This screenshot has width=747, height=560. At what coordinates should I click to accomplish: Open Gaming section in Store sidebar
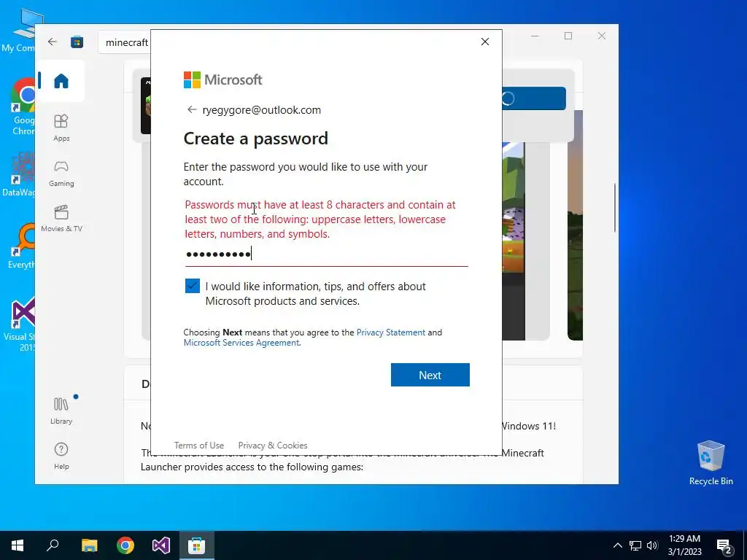pos(61,174)
